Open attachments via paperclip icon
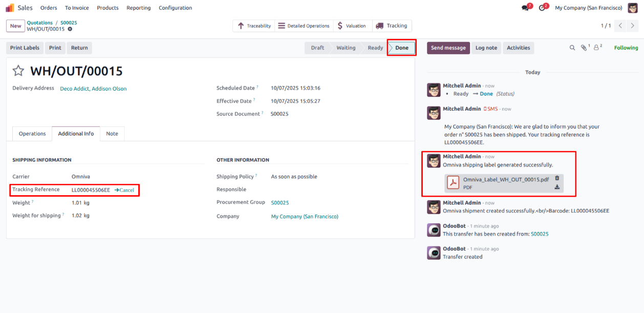Screen dimensions: 644x313 [x=584, y=48]
